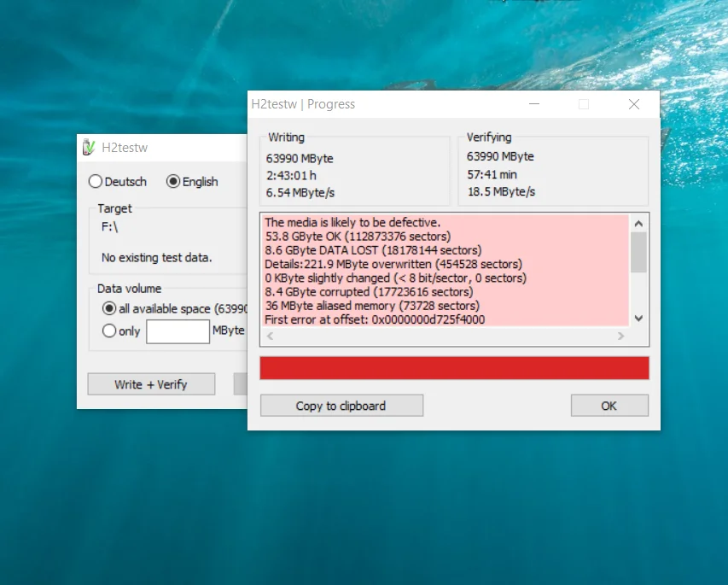Choose the all available space option
Screen dimensions: 728x585
pos(175,308)
